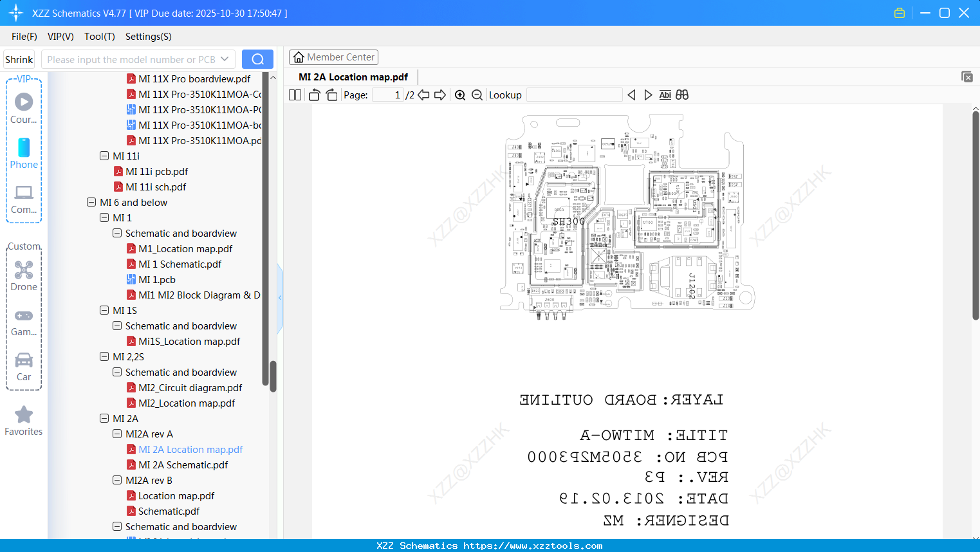This screenshot has width=980, height=552.
Task: Collapse the MI 6 and below section
Action: tap(91, 202)
